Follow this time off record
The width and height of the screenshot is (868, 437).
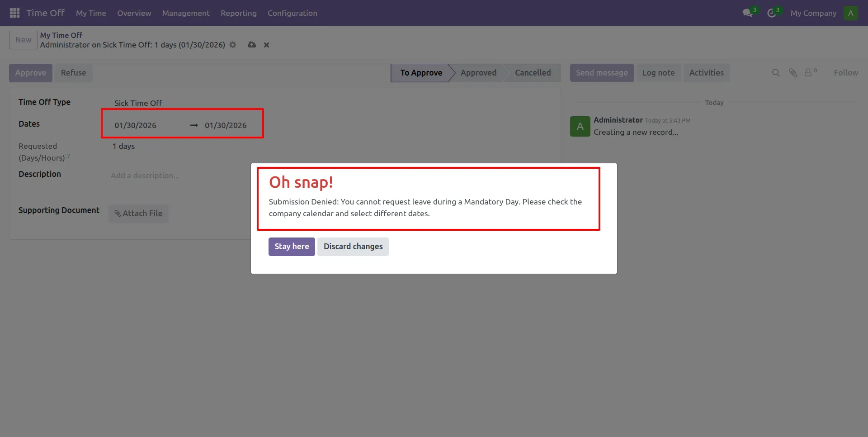(x=845, y=72)
